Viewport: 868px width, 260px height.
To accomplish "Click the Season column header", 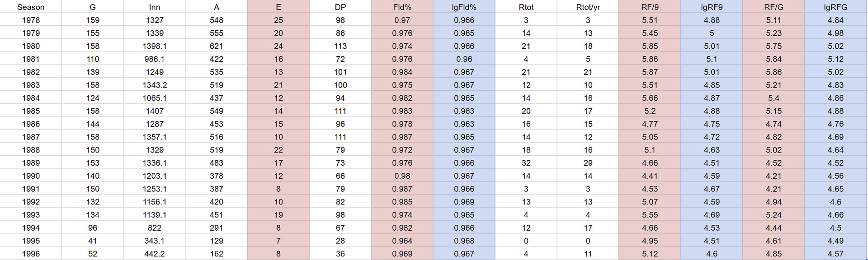I will tap(31, 7).
